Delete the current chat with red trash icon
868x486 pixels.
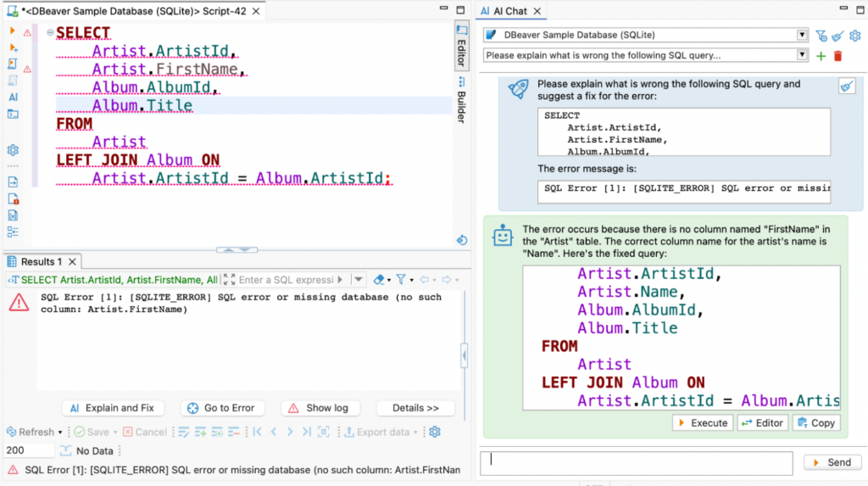838,56
